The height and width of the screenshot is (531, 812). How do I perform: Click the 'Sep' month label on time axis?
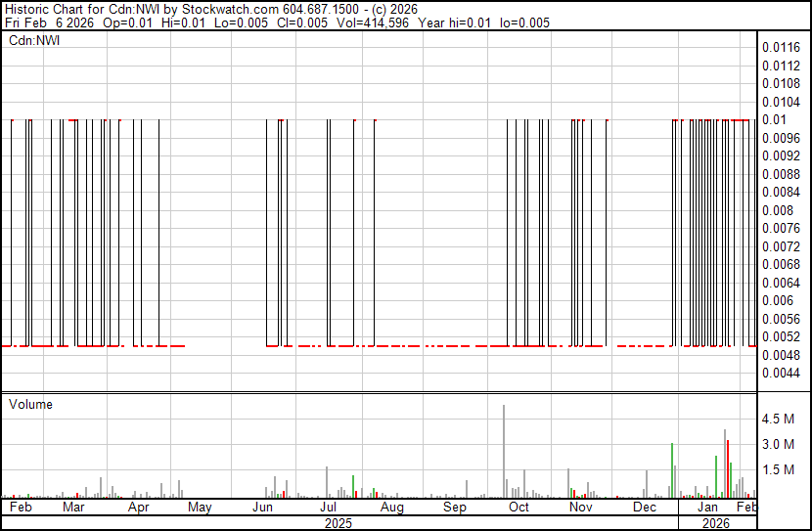point(454,507)
